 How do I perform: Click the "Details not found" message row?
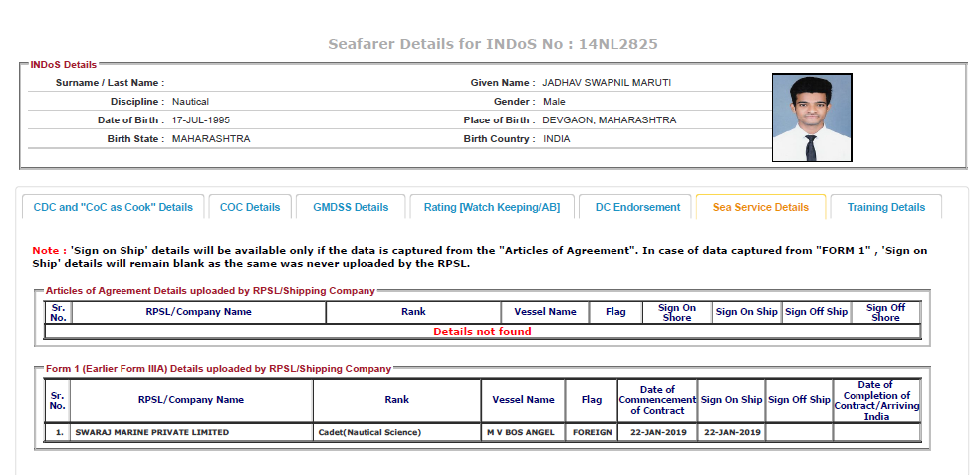(x=482, y=331)
